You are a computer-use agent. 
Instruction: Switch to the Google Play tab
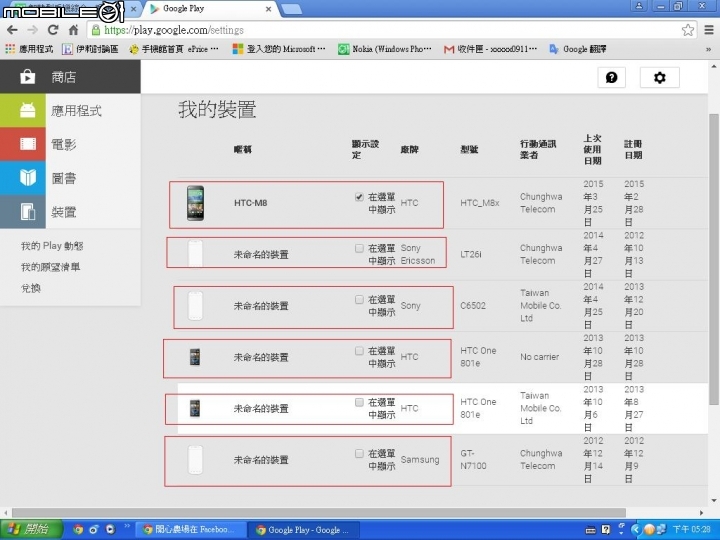211,9
